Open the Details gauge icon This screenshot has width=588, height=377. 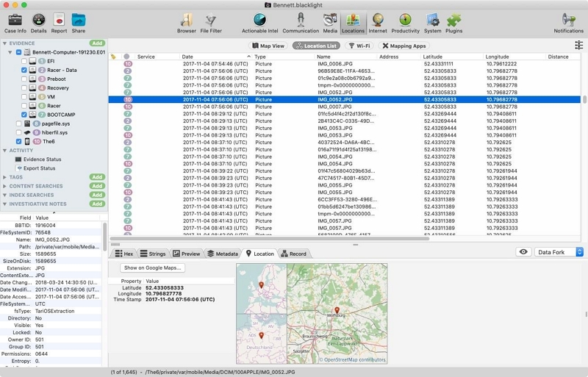pos(39,24)
